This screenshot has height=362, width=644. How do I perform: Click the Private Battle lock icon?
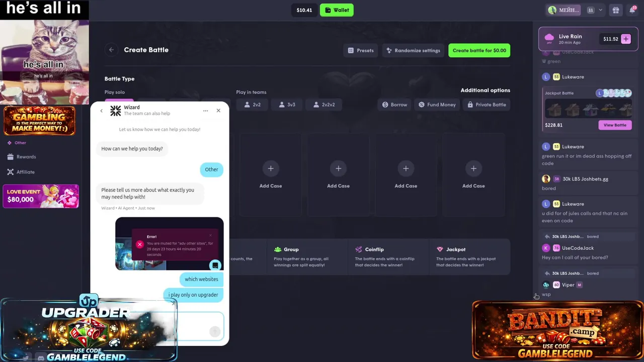[470, 105]
